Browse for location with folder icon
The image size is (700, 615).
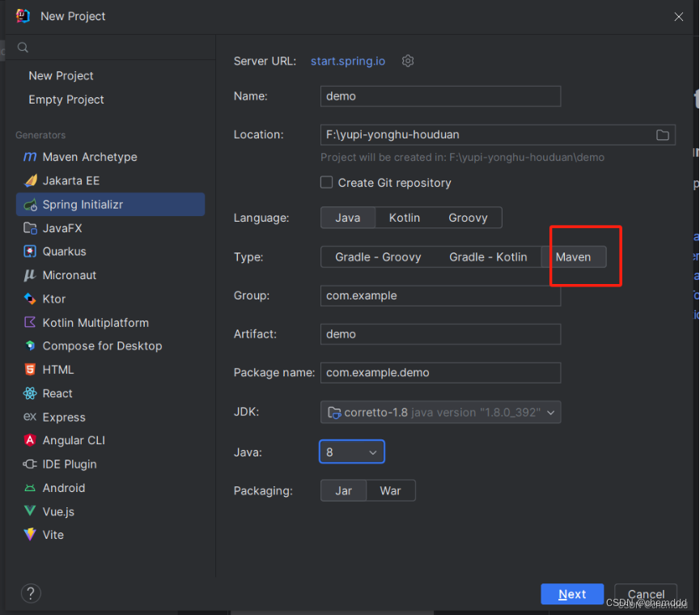(663, 135)
